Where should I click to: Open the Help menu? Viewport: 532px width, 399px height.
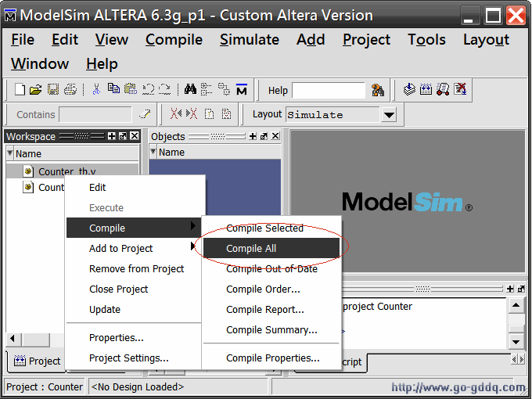102,64
